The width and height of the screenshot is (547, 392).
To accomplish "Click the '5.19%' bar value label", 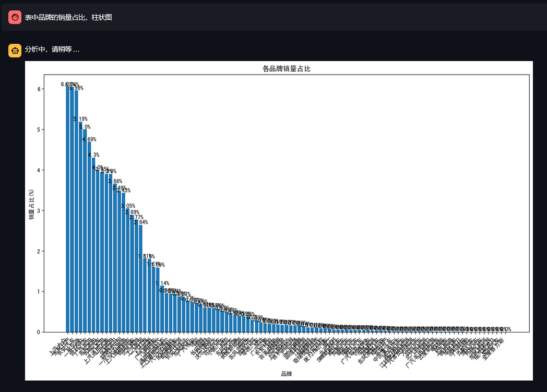I will point(80,119).
